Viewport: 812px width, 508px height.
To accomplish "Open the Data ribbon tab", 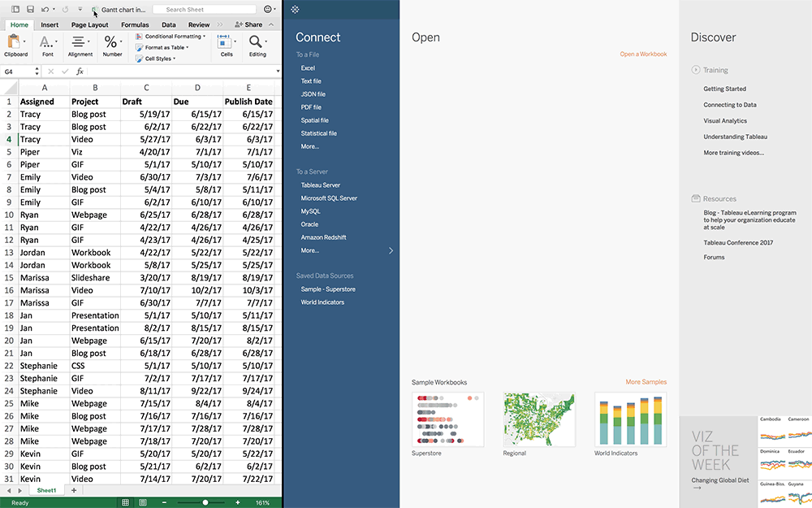I will [x=168, y=24].
